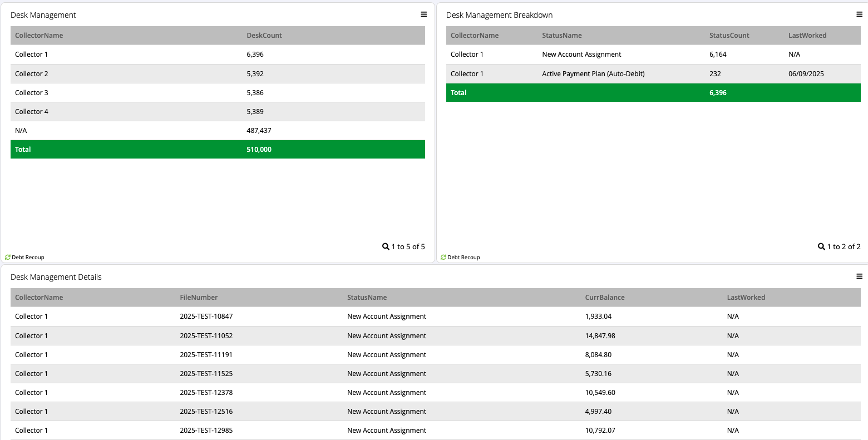The width and height of the screenshot is (868, 440).
Task: Select Collector 2 row in Desk Management
Action: (32, 74)
